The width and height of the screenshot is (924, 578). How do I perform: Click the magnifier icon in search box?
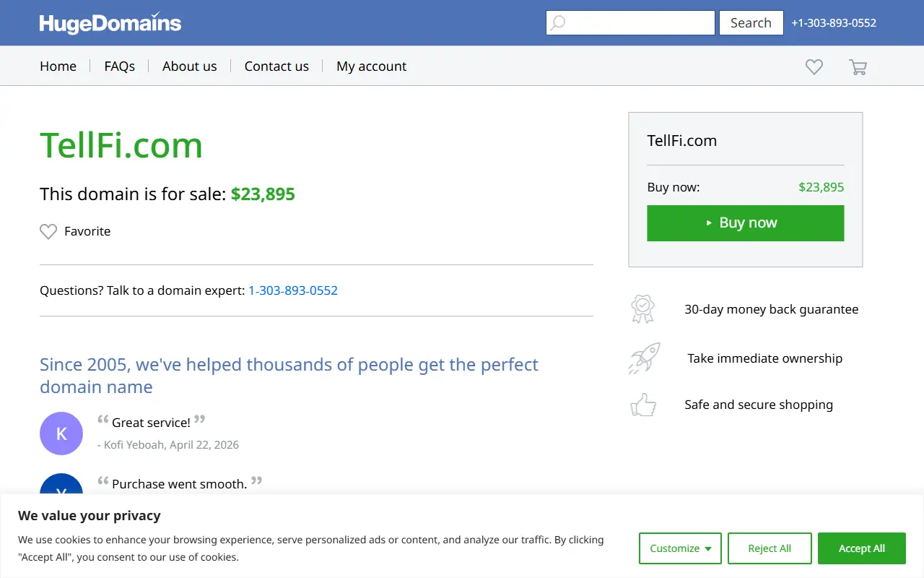pyautogui.click(x=558, y=23)
